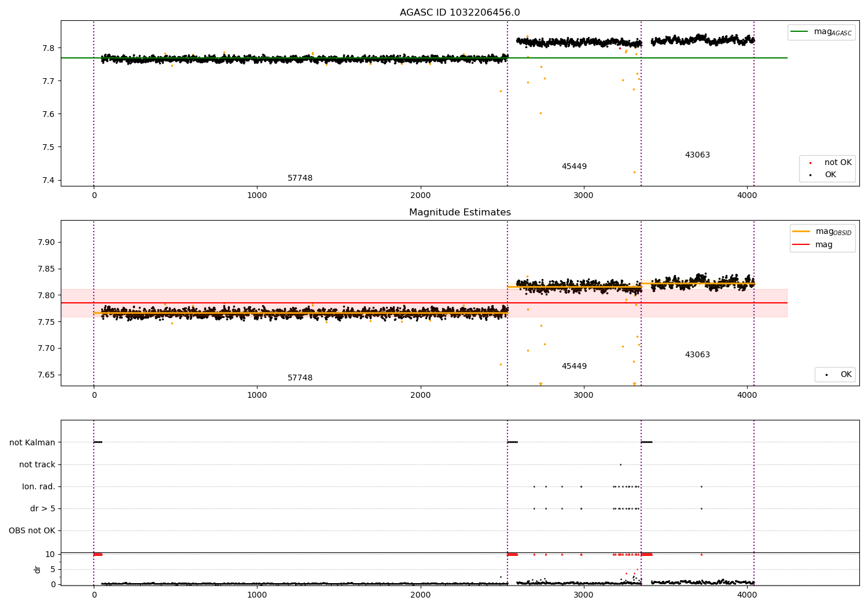The height and width of the screenshot is (608, 868).
Task: Click the 1000 x-tick under the top plot
Action: coord(257,196)
